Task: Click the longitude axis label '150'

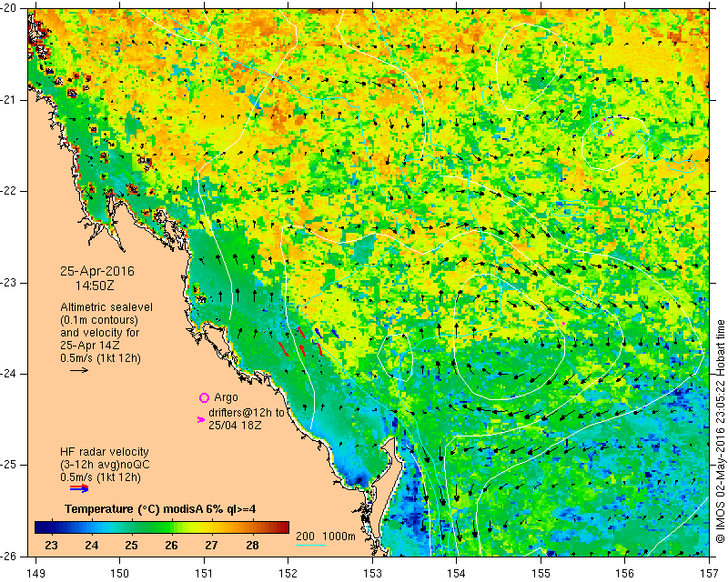Action: tap(120, 574)
